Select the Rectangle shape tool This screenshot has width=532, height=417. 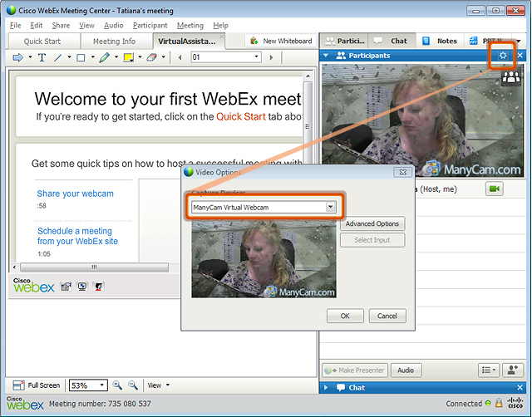81,57
